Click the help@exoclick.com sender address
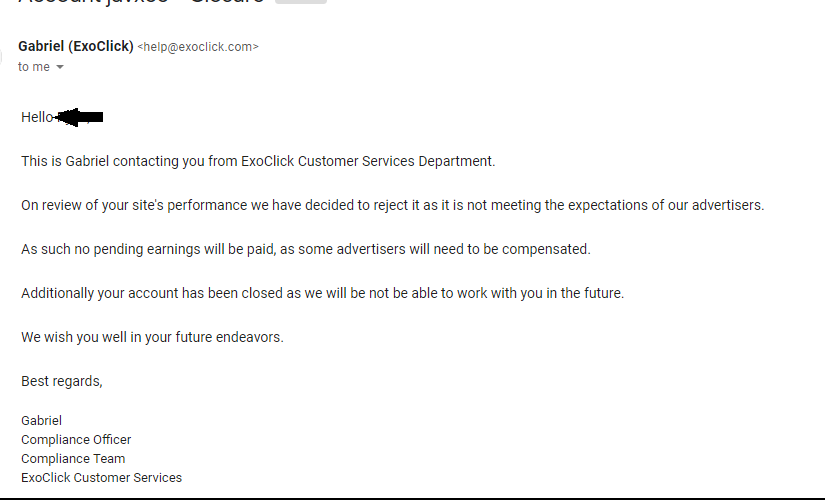 (198, 47)
